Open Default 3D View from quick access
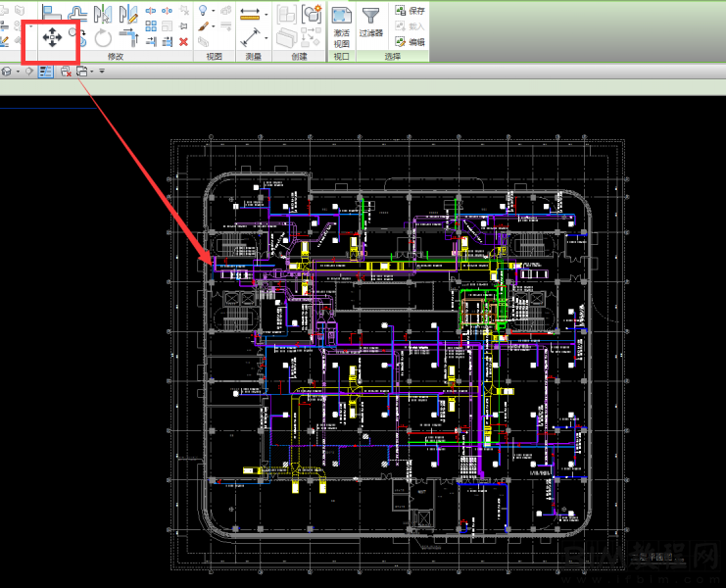This screenshot has width=726, height=588. 7,72
